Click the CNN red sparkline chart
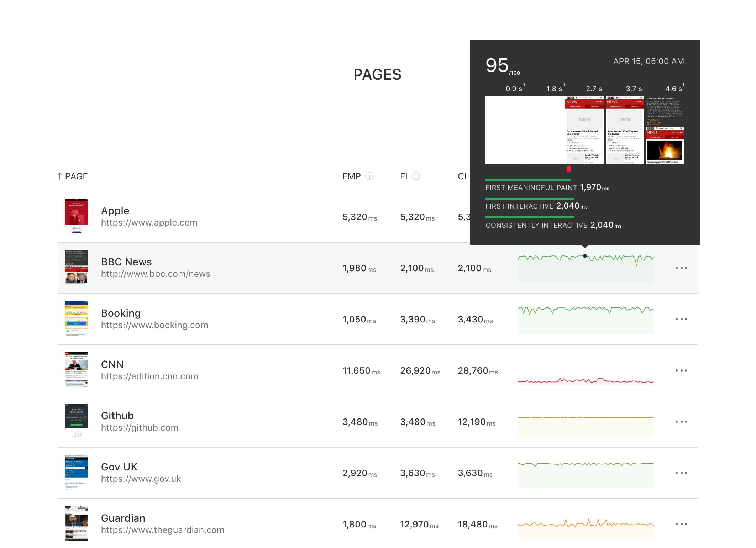 pos(586,381)
